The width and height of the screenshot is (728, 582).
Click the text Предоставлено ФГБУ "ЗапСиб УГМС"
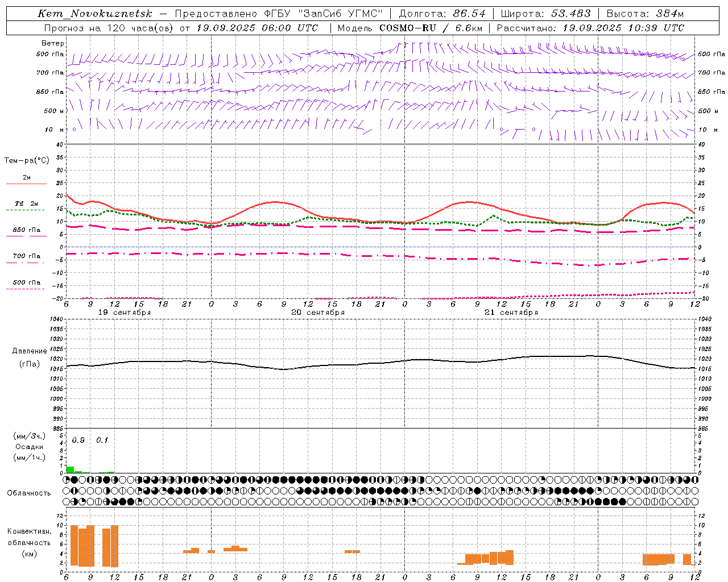(278, 14)
